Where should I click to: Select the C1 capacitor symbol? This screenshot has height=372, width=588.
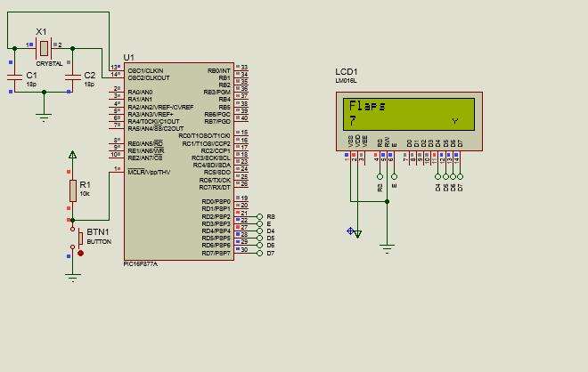[14, 77]
